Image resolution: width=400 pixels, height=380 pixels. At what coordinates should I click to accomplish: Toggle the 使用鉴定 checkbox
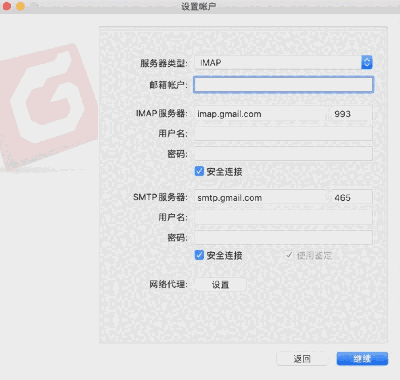pyautogui.click(x=289, y=255)
